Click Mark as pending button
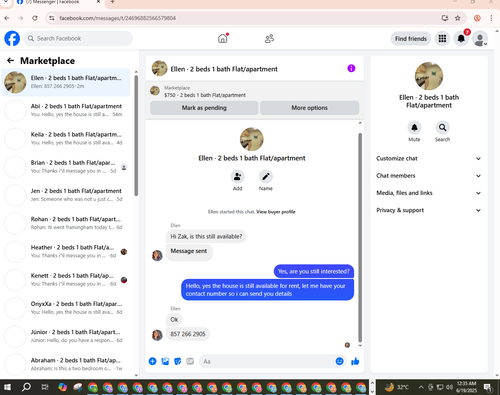Screen dimensions: 500x395 204,108
